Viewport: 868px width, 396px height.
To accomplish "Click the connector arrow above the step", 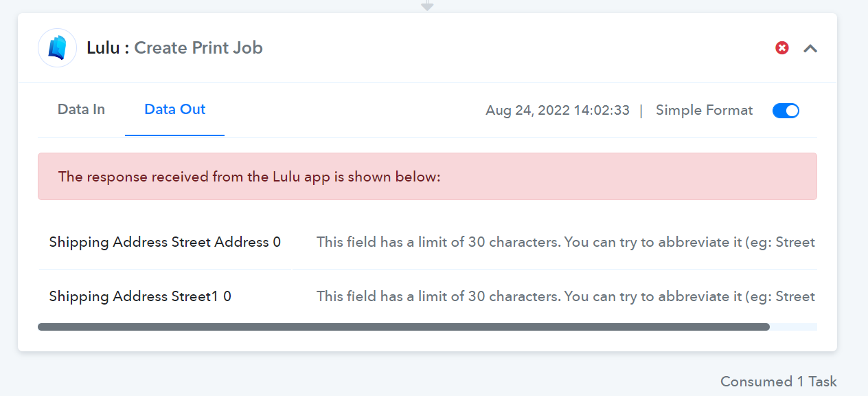I will click(x=427, y=5).
